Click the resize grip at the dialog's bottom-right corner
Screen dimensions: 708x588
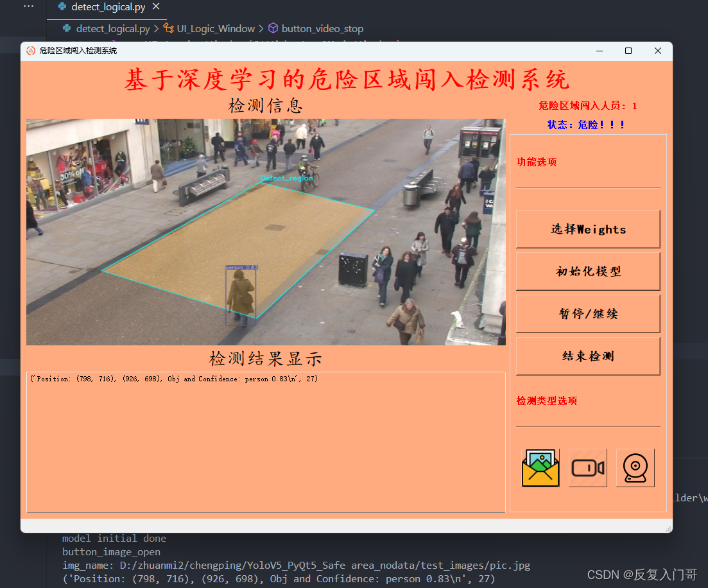668,528
